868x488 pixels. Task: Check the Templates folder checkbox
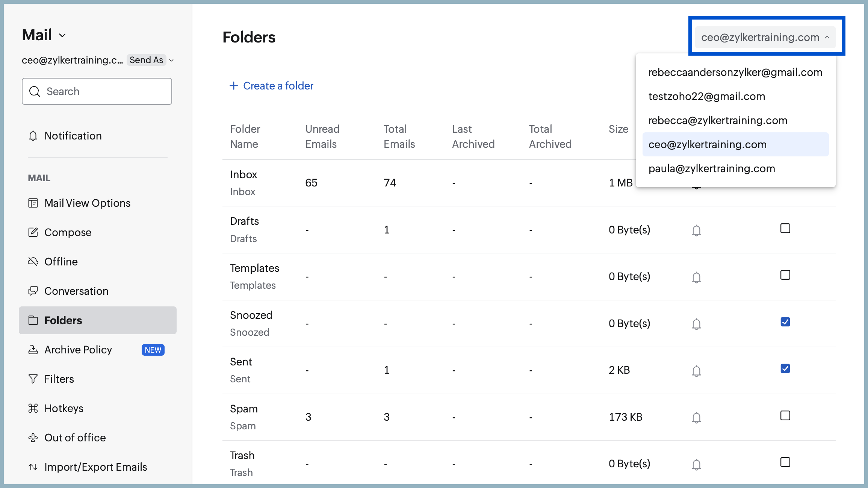[x=785, y=275]
